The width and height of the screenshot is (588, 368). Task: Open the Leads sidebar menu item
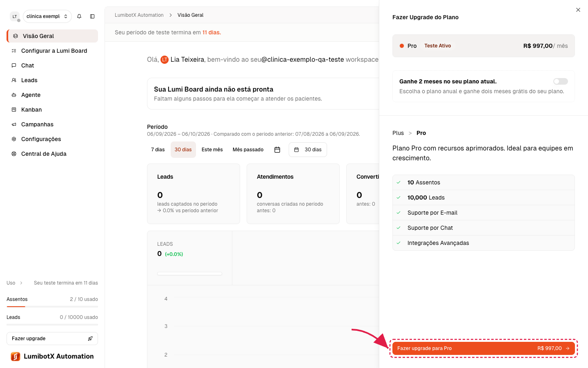[52, 80]
